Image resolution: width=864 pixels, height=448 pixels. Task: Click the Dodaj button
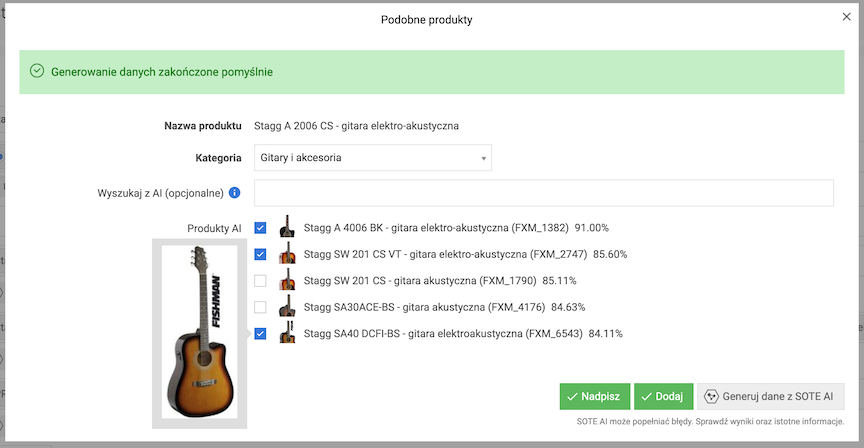coord(662,396)
